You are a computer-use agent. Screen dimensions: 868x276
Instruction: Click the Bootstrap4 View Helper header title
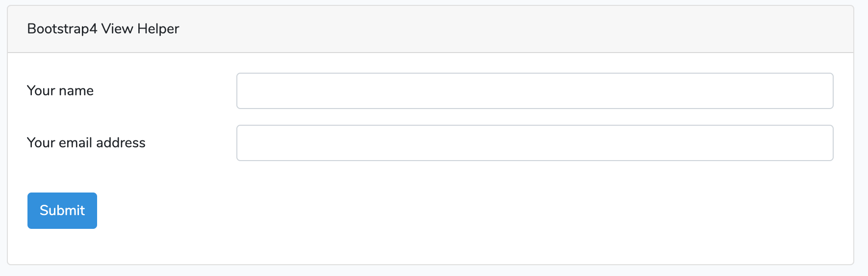coord(103,29)
